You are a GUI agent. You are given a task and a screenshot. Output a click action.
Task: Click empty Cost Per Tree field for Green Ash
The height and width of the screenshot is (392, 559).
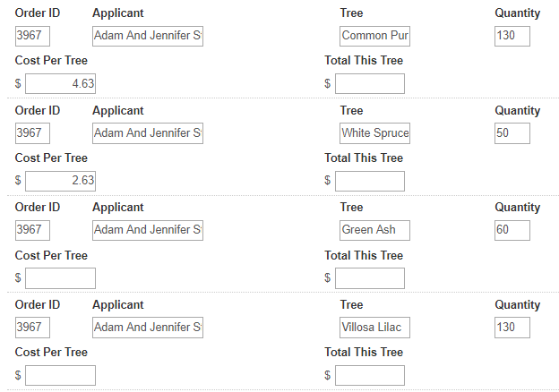click(60, 278)
